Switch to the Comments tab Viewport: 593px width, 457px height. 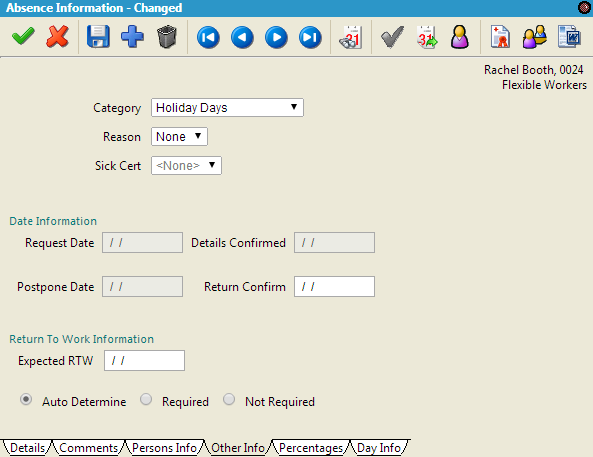coord(88,448)
